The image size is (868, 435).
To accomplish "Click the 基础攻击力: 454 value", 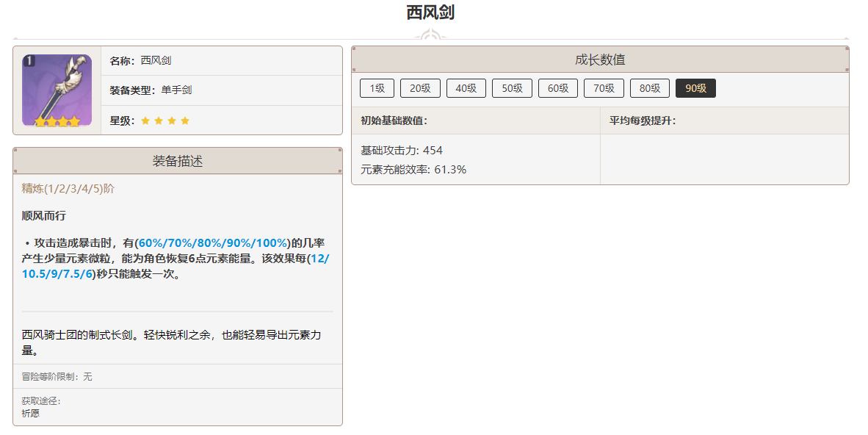I will [x=402, y=150].
